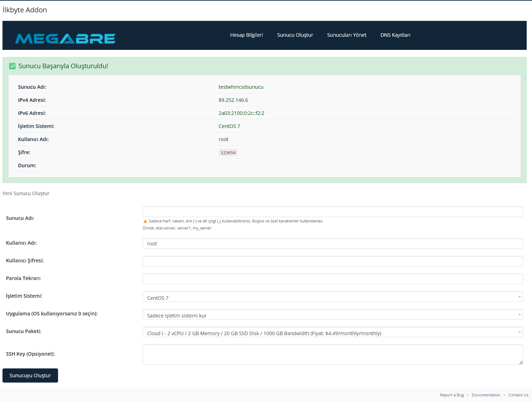Click the green success checkmark icon

coord(12,66)
